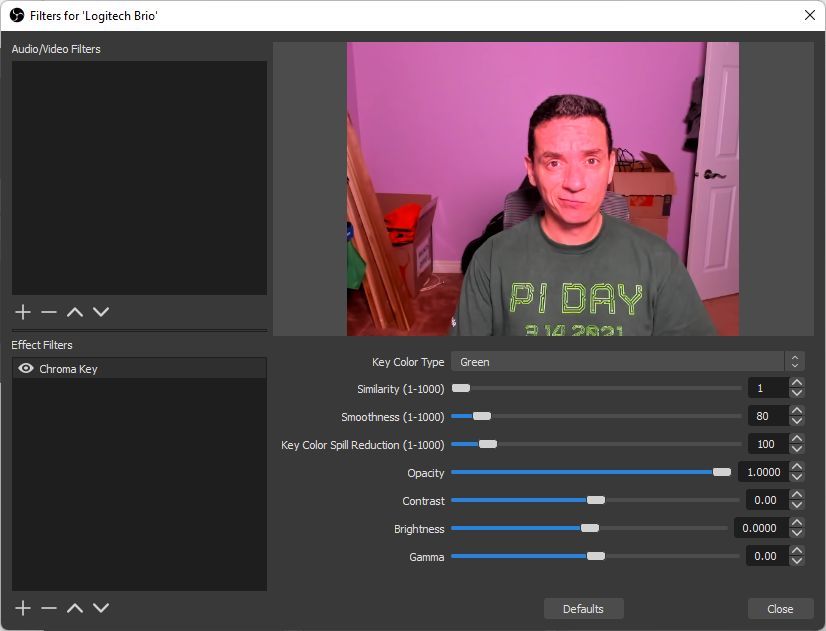This screenshot has width=826, height=631.
Task: Decrease Smoothness value with down arrow
Action: tap(796, 421)
